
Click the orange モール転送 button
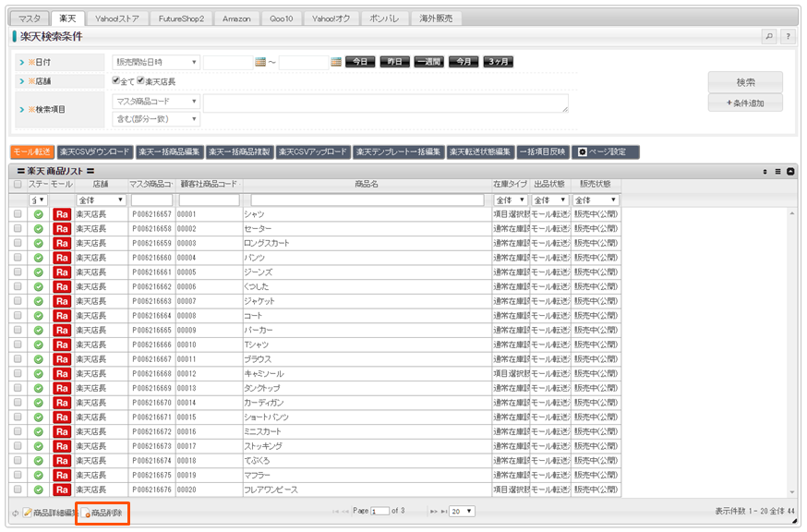(x=32, y=151)
